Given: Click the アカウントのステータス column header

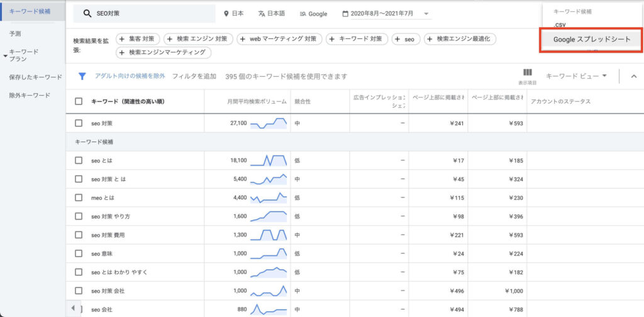Looking at the screenshot, I should [x=560, y=101].
